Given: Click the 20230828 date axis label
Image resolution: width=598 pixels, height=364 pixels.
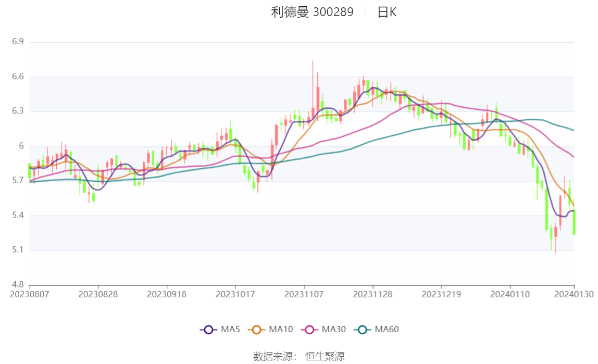Looking at the screenshot, I should click(x=98, y=294).
